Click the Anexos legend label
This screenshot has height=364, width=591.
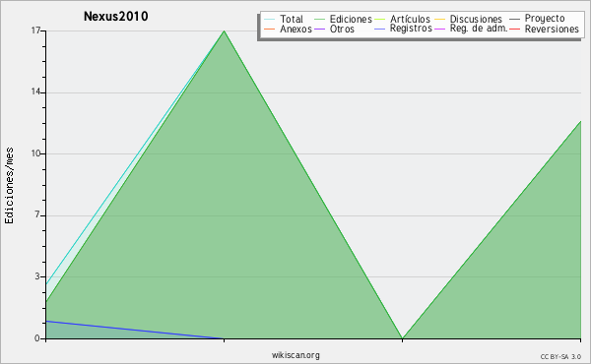pos(295,29)
